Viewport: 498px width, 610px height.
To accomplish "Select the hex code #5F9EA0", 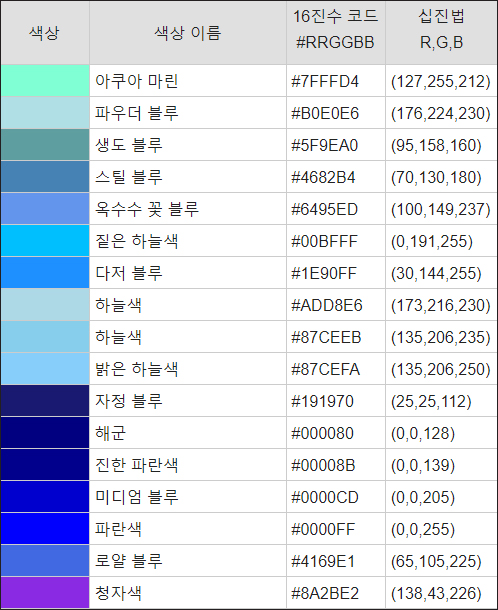I will 324,145.
